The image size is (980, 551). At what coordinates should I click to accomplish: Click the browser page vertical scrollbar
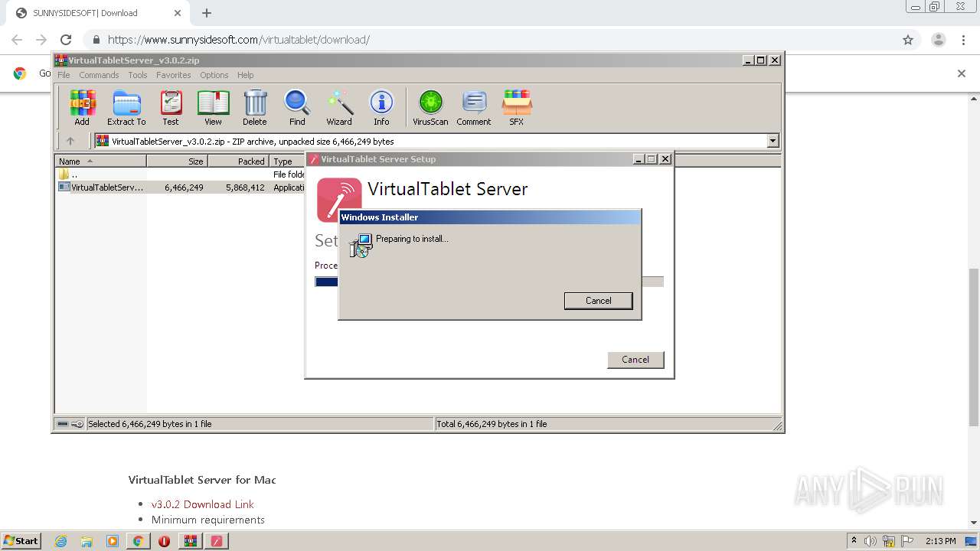pyautogui.click(x=974, y=347)
